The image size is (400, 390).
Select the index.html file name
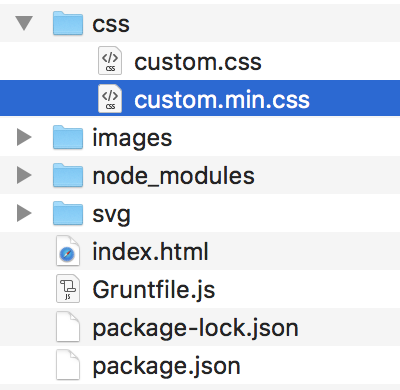coord(150,252)
